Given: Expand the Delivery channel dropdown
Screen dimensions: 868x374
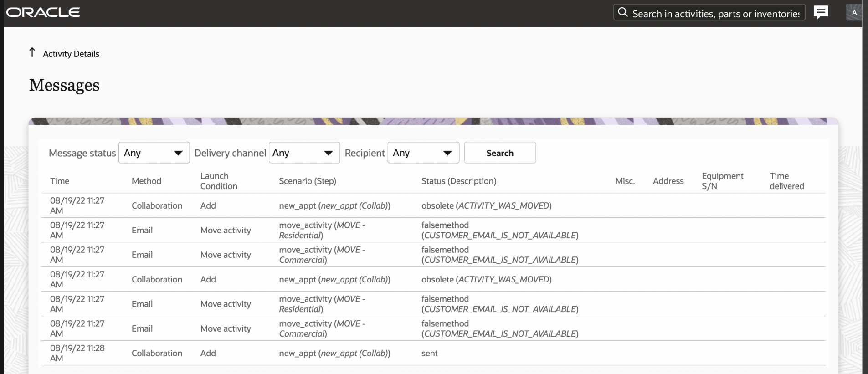Looking at the screenshot, I should 304,153.
